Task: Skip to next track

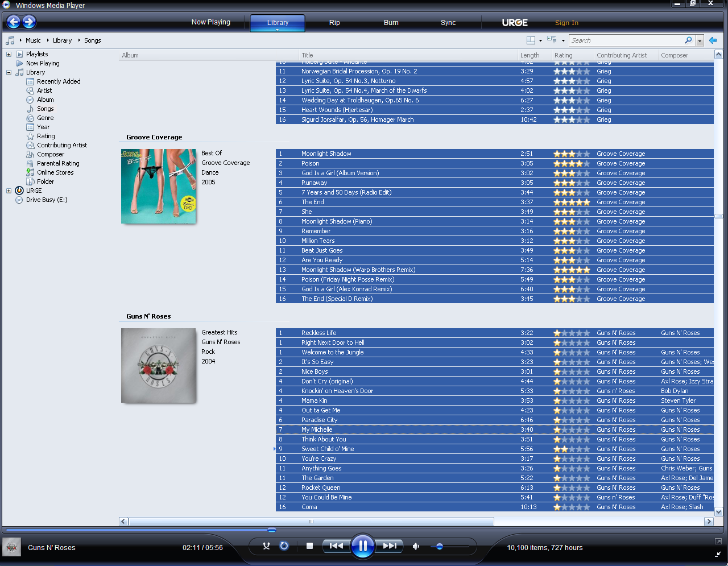Action: pos(390,546)
